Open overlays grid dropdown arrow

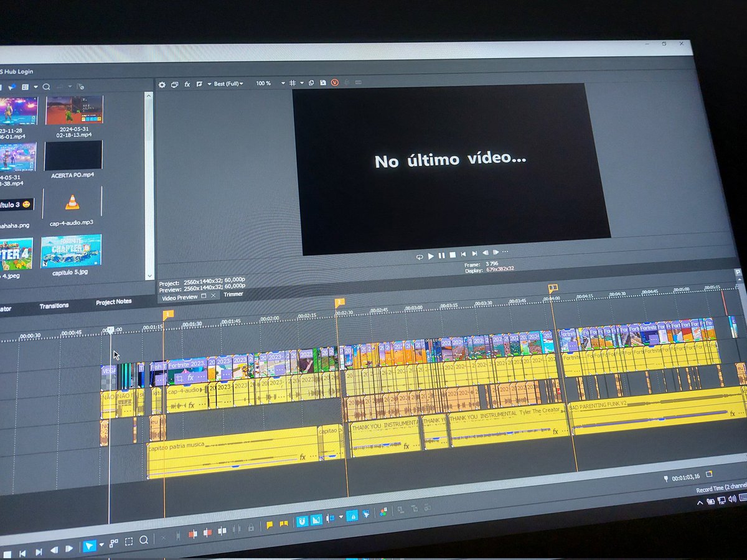coord(302,83)
